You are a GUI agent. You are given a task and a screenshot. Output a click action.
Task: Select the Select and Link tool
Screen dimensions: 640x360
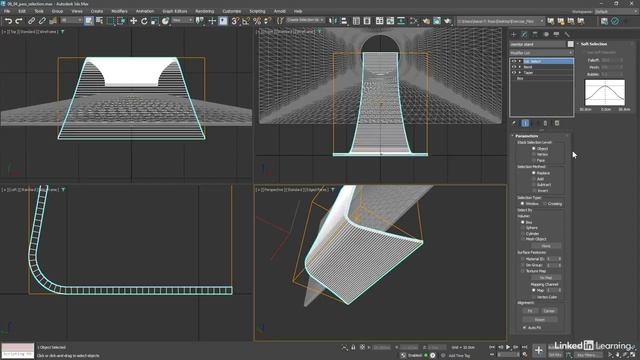click(31, 21)
